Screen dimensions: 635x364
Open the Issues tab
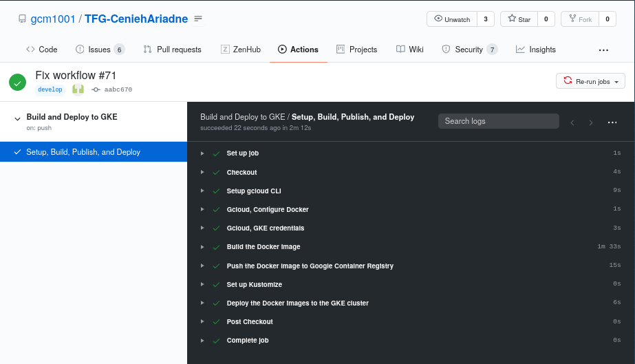tap(100, 50)
